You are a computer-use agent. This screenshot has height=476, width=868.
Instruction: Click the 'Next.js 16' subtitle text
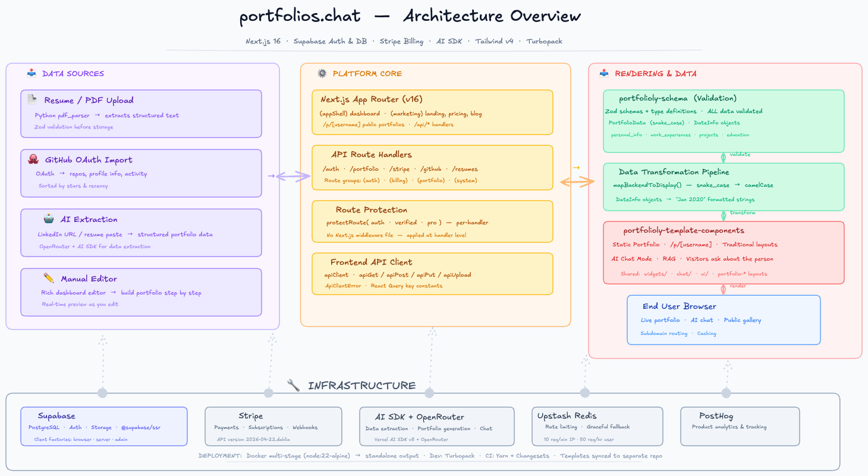point(263,42)
